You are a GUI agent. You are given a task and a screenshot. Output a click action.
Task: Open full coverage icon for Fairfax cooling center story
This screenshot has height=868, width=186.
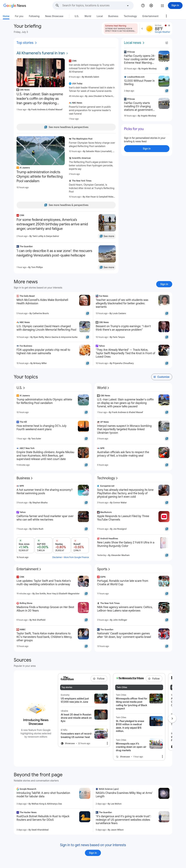167,68
